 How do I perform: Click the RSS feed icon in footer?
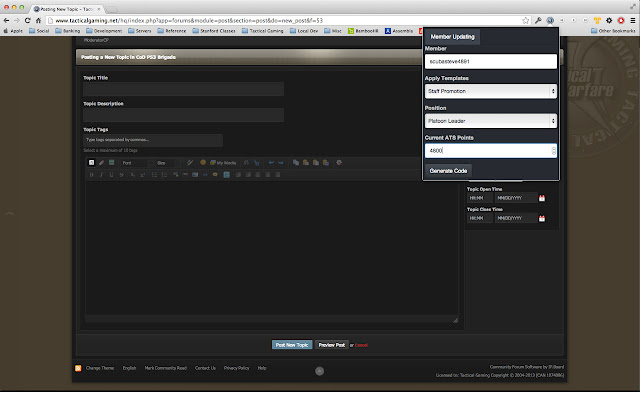click(x=79, y=368)
